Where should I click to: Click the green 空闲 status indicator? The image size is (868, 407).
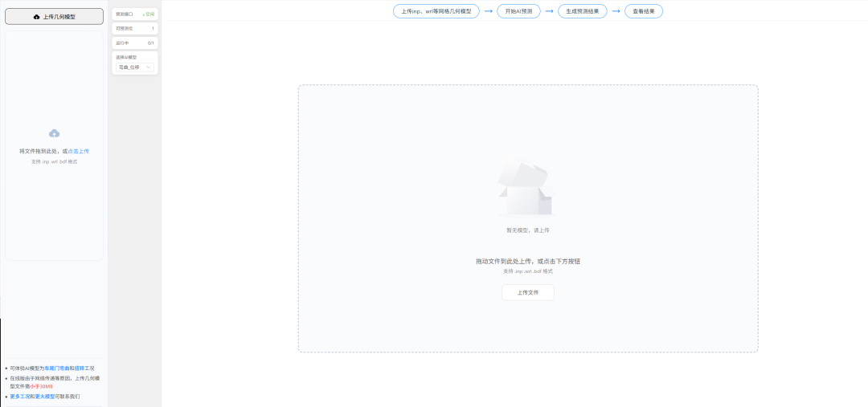[x=149, y=14]
